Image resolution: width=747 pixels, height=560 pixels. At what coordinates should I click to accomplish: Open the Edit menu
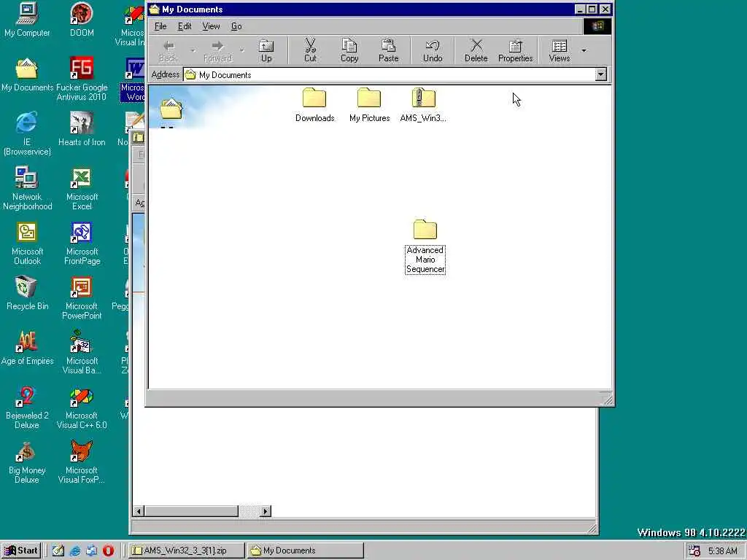(185, 26)
